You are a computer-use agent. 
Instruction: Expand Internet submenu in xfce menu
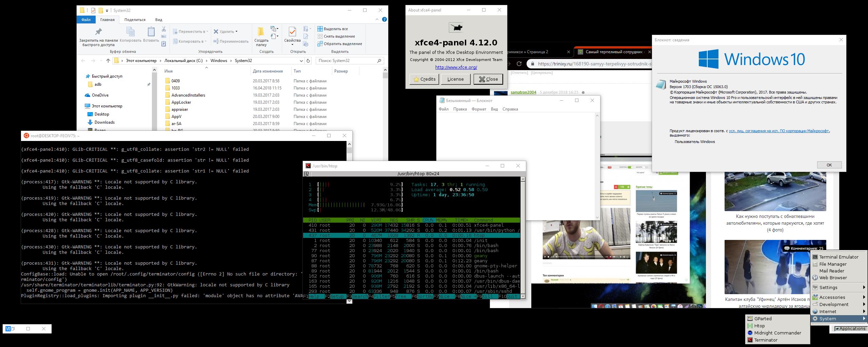[x=839, y=311]
